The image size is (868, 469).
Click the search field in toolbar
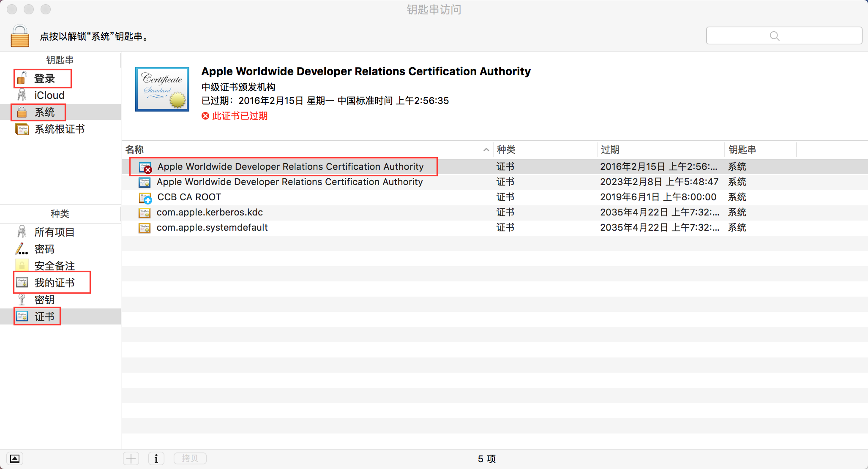point(784,35)
